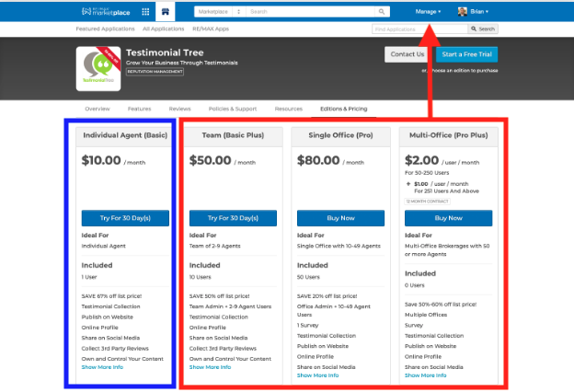Viewport: 574px width, 392px height.
Task: Click the storefront icon in header
Action: 166,12
